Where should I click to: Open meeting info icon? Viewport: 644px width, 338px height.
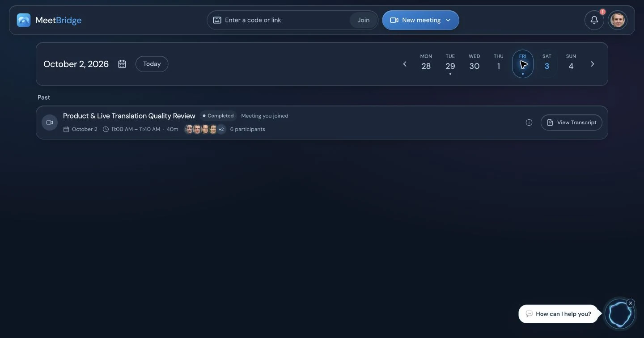529,123
